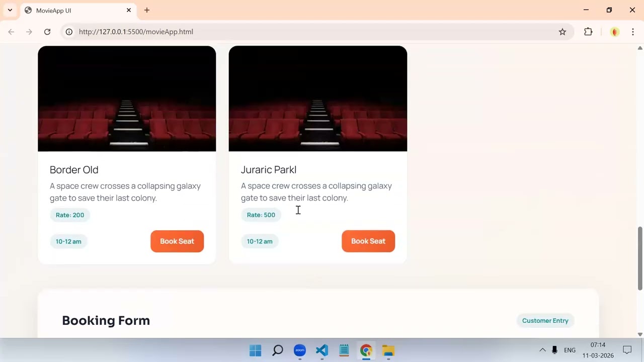The width and height of the screenshot is (644, 362).
Task: Open the Windows Start menu
Action: (256, 350)
